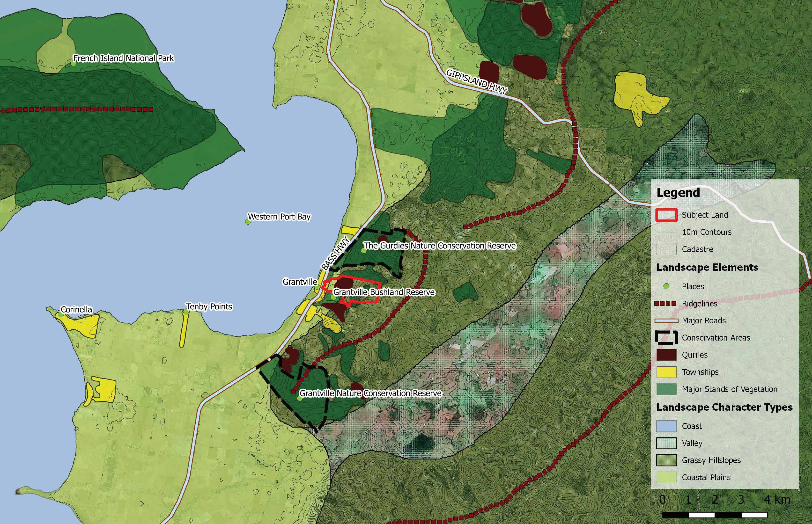Click the Cadastre legend text

[x=697, y=249]
